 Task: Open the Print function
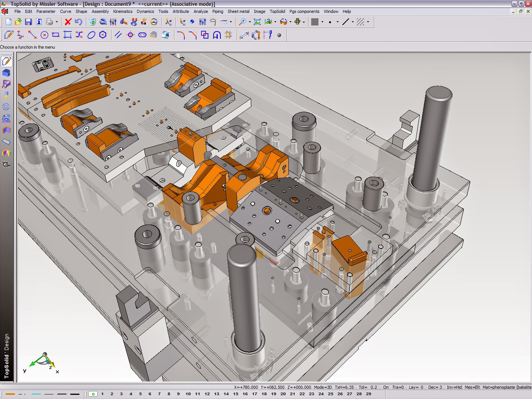pos(49,22)
